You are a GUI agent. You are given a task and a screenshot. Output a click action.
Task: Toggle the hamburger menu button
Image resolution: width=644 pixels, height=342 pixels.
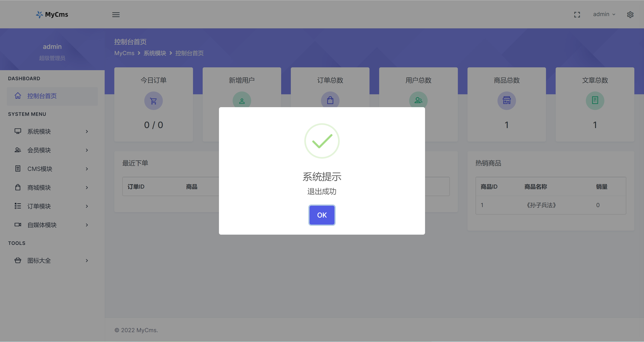(116, 14)
